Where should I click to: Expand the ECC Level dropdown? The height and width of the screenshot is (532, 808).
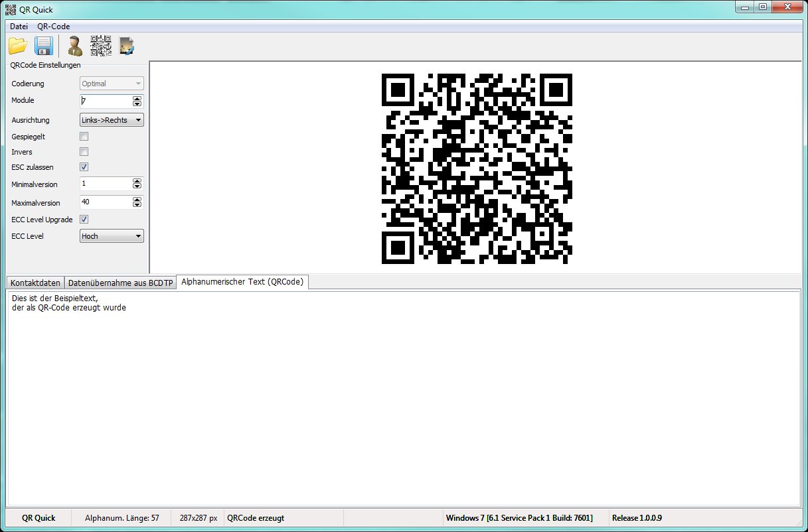[112, 236]
